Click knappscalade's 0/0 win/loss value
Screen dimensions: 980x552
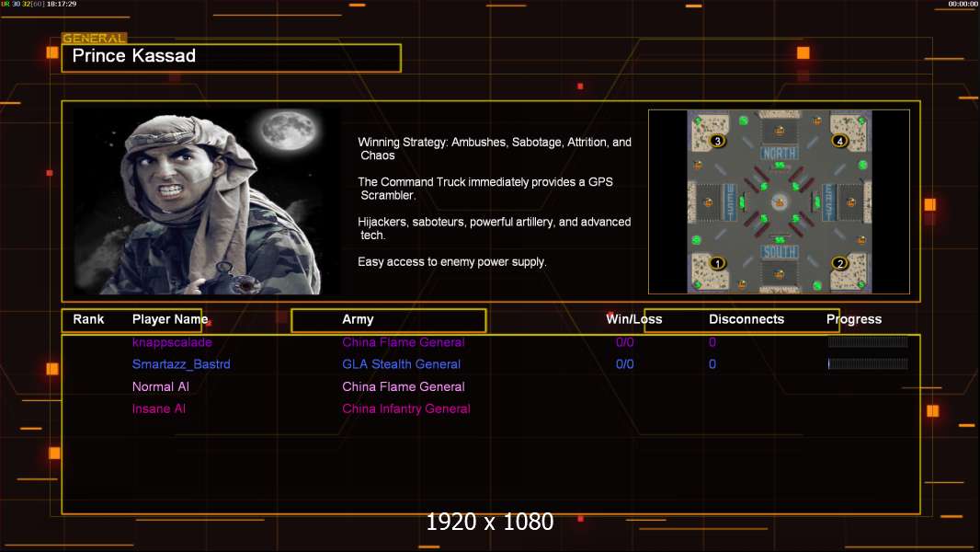[625, 342]
